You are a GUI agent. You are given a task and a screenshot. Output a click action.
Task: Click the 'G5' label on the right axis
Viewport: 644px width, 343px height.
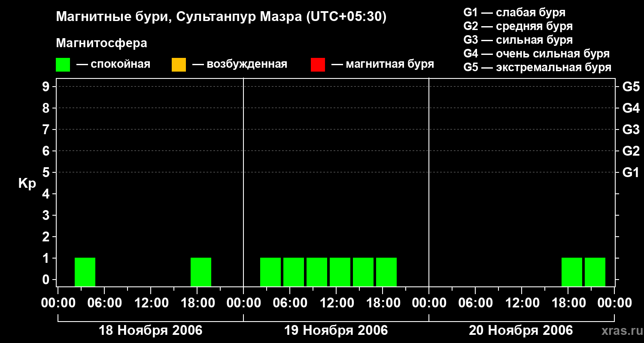click(631, 87)
